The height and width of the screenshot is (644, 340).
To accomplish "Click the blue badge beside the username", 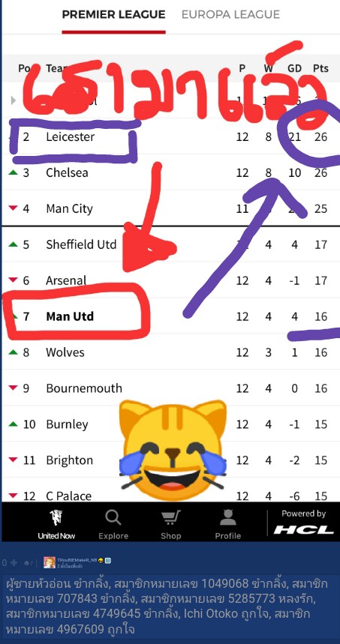I will coord(108,560).
